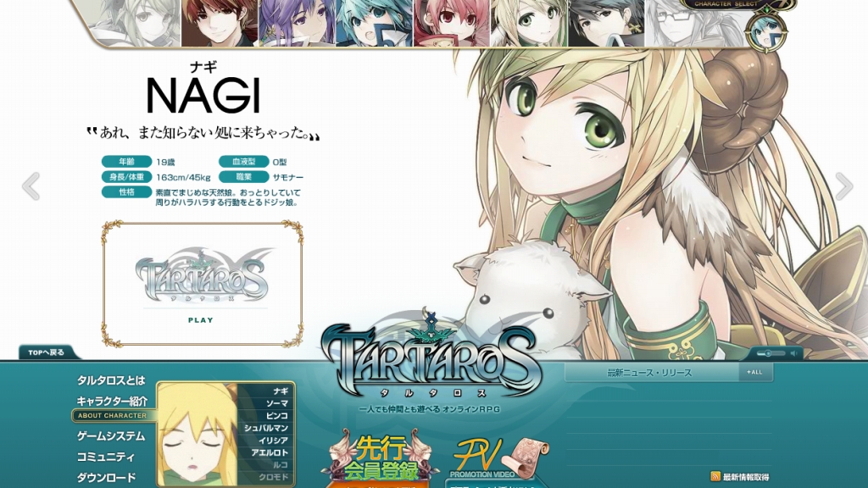
Task: Go to the next character with the right arrow
Action: 843,186
